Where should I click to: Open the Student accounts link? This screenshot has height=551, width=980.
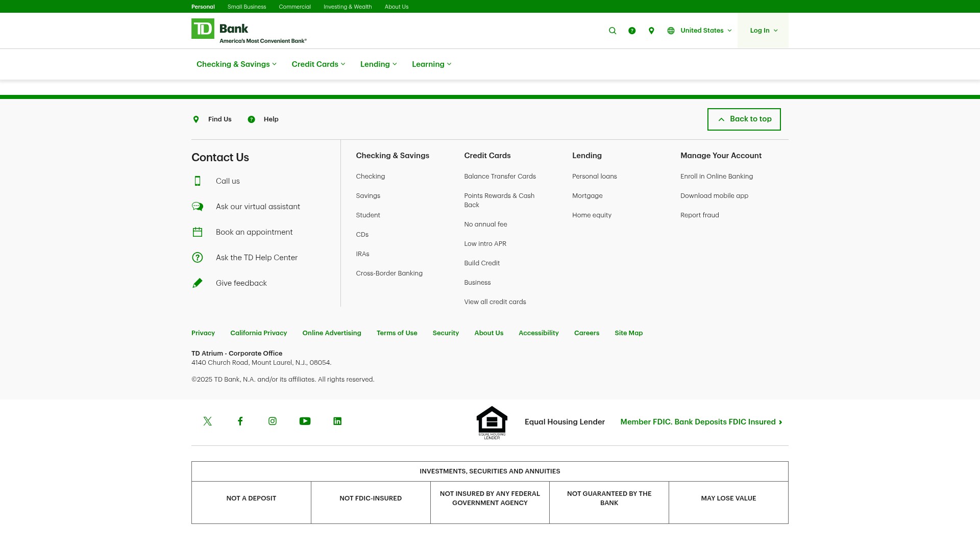[368, 215]
